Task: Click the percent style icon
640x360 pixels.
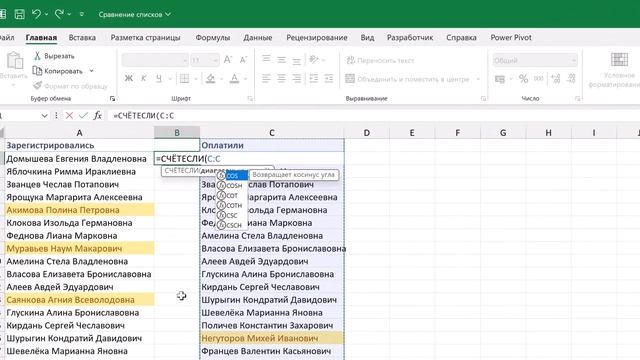Action: tap(523, 79)
